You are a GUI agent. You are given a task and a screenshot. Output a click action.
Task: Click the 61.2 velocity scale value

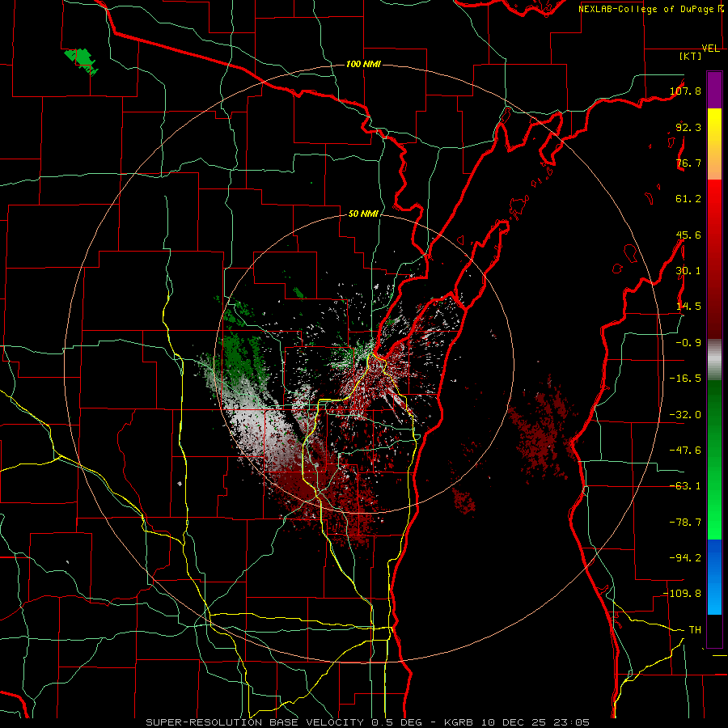pos(688,199)
